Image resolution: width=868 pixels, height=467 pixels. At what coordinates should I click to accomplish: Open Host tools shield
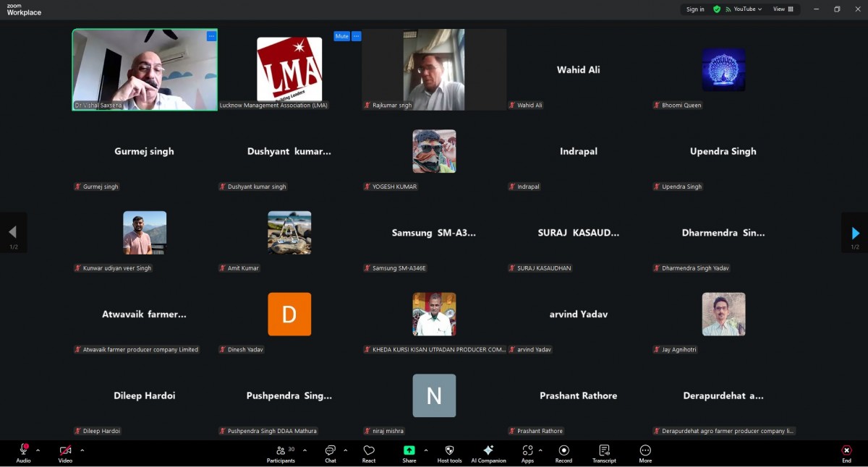pos(449,453)
